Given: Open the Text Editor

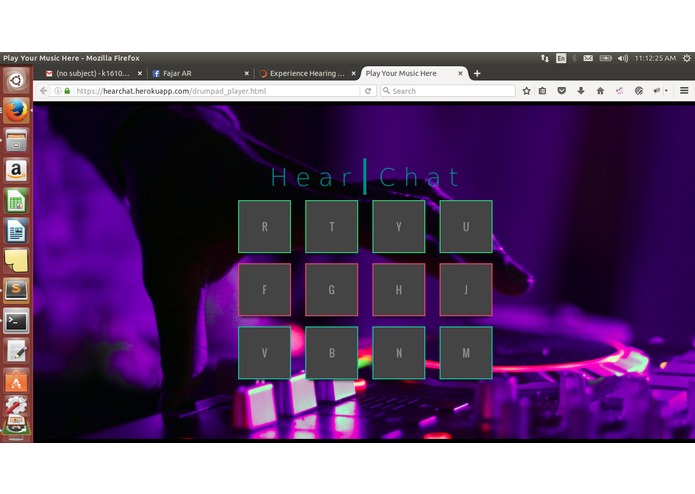Looking at the screenshot, I should pyautogui.click(x=16, y=351).
